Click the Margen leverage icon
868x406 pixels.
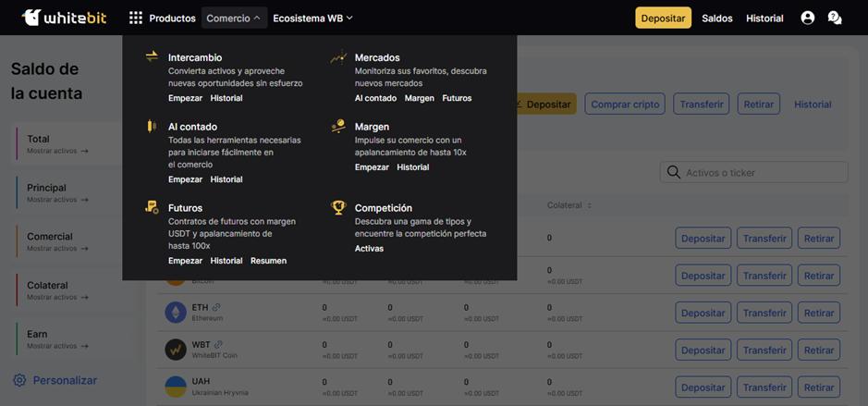click(x=338, y=126)
